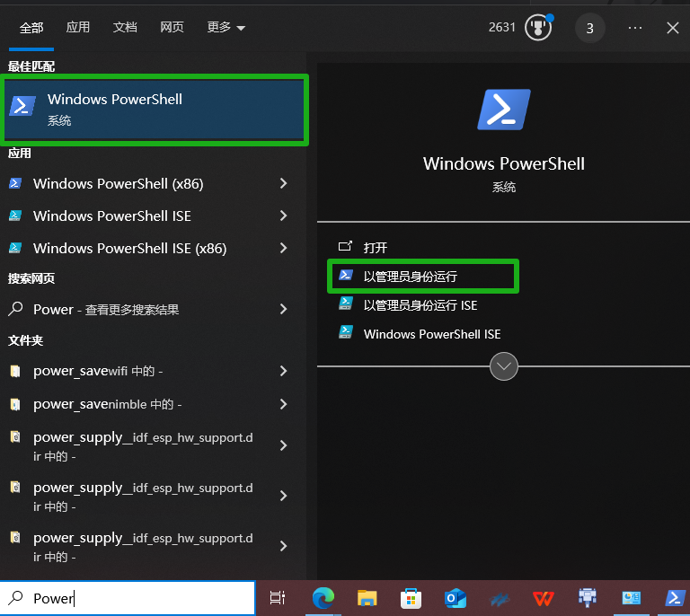Open the power_savewifi folder result

137,371
